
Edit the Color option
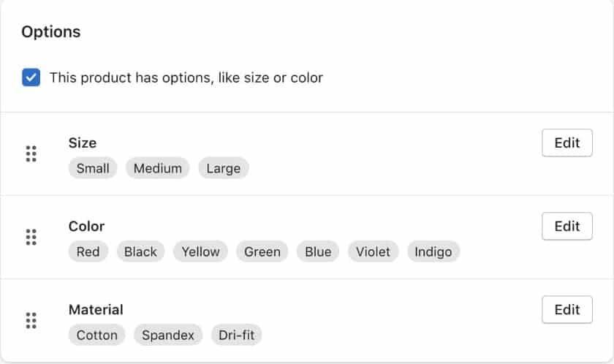[566, 226]
